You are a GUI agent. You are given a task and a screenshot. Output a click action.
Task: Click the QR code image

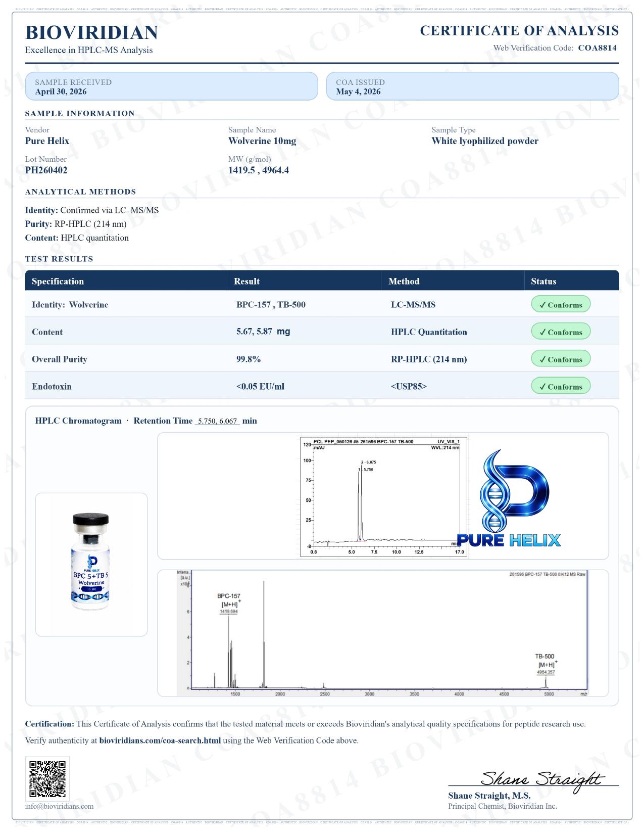tap(47, 779)
